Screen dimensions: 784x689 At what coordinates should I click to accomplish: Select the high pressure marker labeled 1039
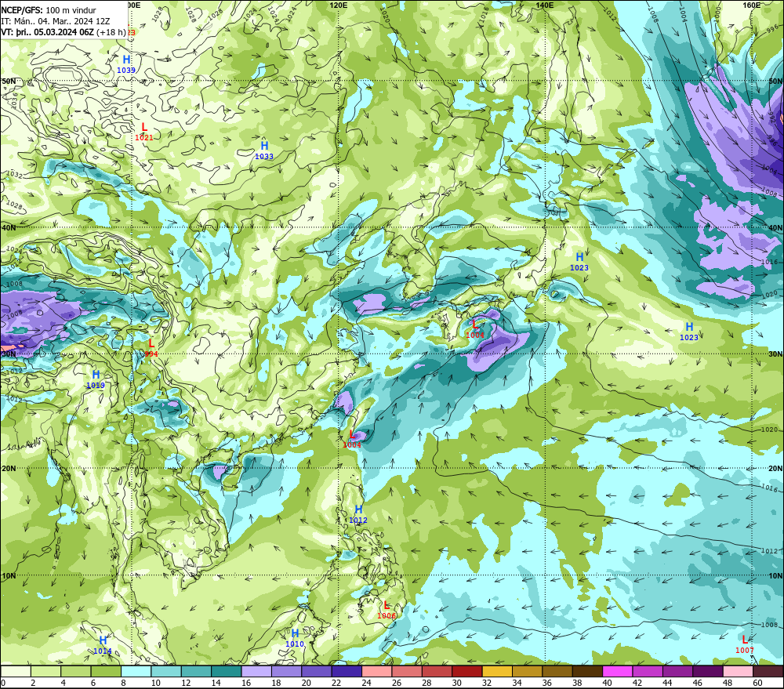126,64
